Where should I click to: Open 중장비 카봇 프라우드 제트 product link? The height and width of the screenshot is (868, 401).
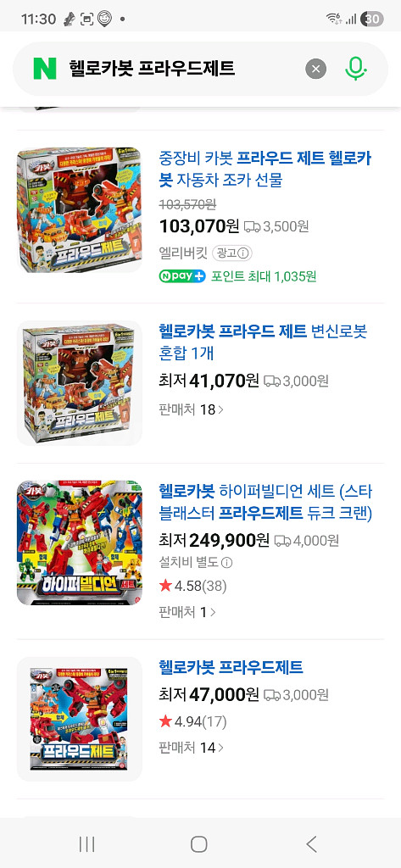pos(265,170)
